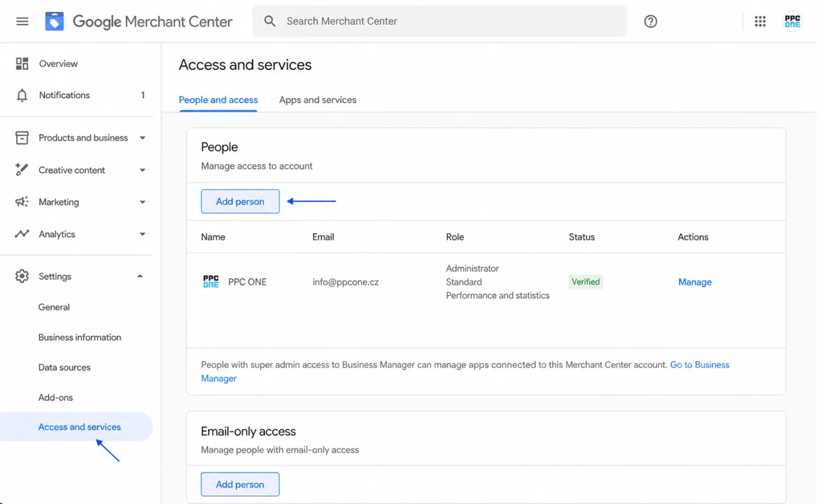822x504 pixels.
Task: Click the Performance and statistics role text
Action: pos(498,295)
